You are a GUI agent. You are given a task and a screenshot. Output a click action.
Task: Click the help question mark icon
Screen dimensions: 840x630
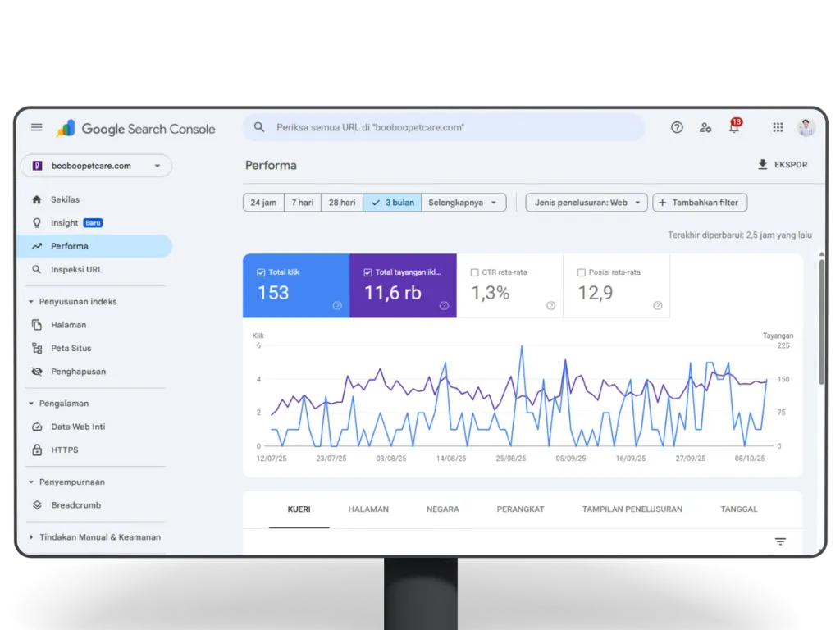(x=677, y=127)
